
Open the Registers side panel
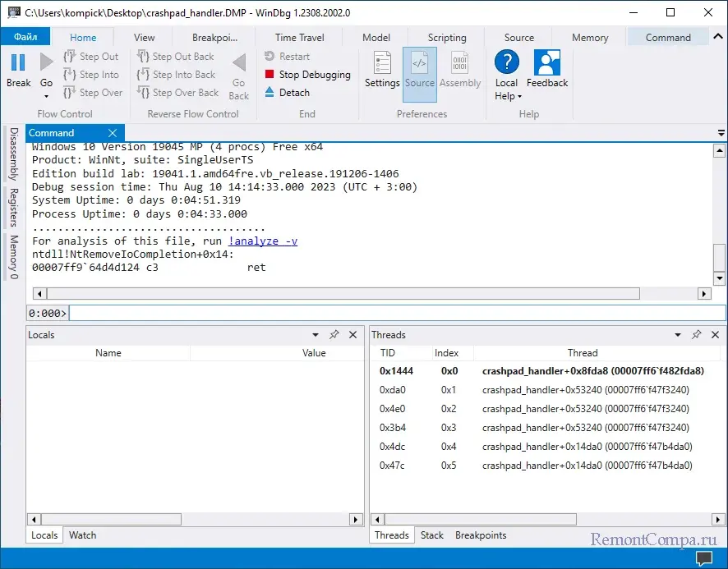[x=13, y=207]
